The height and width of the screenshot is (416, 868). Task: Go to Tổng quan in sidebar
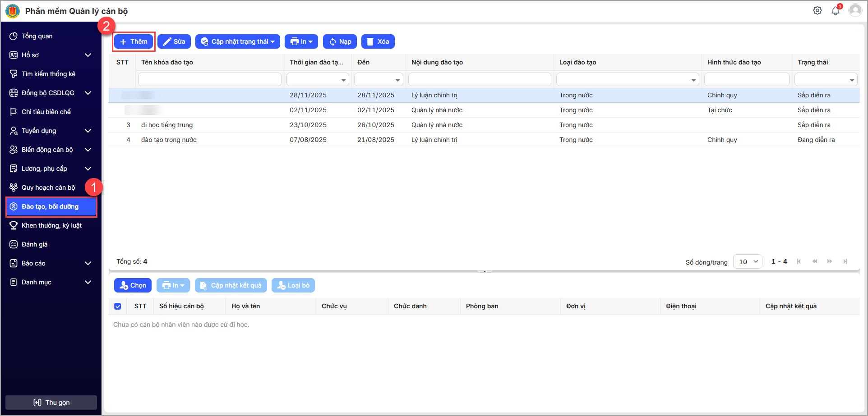[37, 36]
